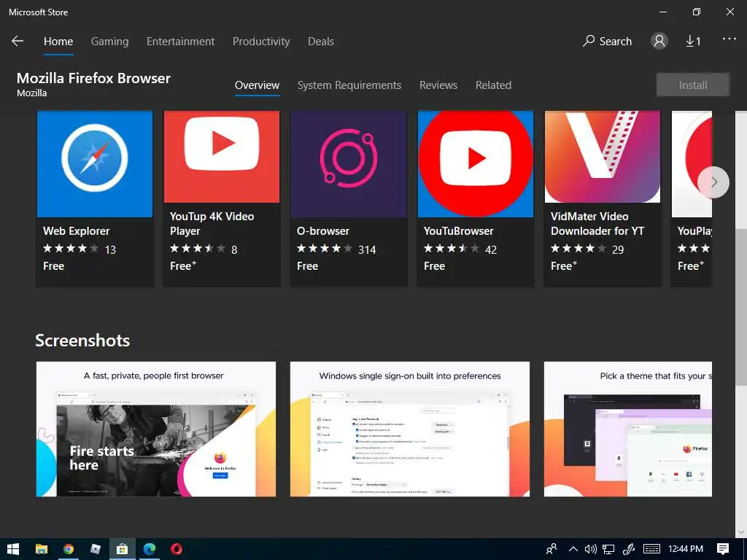This screenshot has height=560, width=747.
Task: Click the vertical scrollbar thumb
Action: coord(741,308)
